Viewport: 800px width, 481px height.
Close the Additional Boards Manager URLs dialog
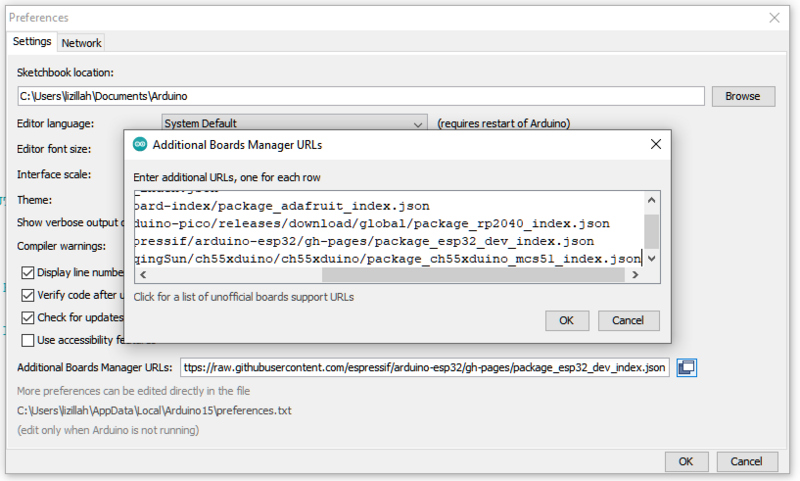tap(656, 144)
